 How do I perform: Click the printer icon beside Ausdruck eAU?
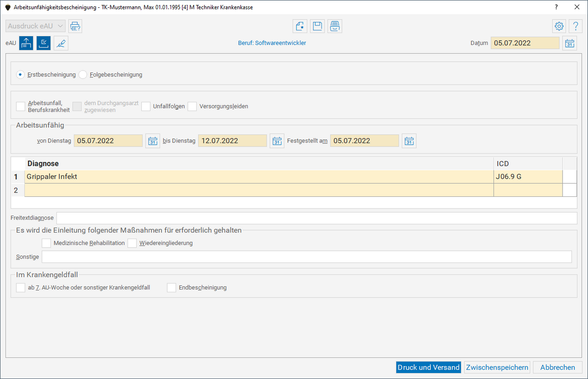pos(75,26)
